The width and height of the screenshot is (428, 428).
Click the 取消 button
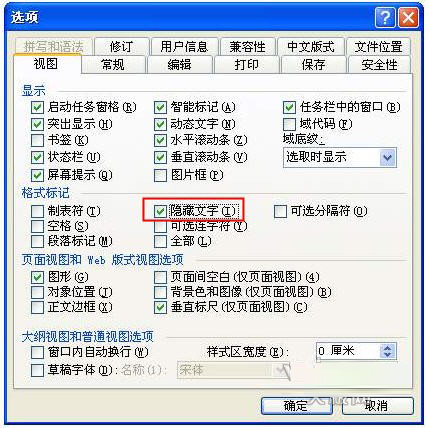tap(377, 406)
